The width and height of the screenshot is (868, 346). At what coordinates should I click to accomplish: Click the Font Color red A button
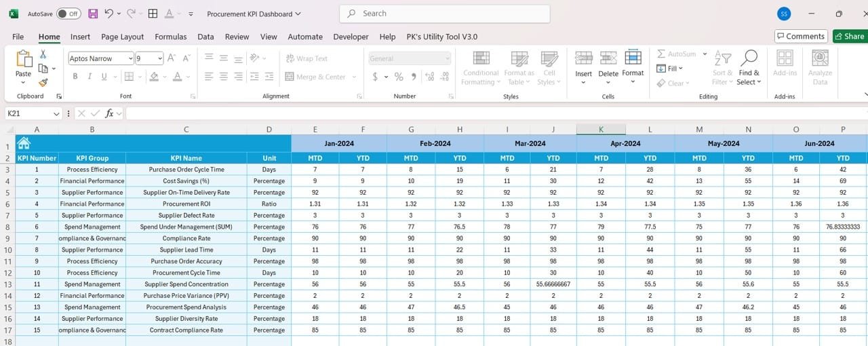178,77
